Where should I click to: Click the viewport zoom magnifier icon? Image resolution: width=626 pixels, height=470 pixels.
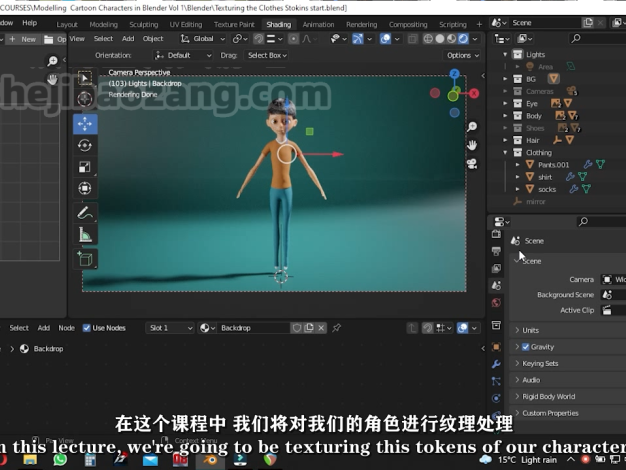(472, 127)
